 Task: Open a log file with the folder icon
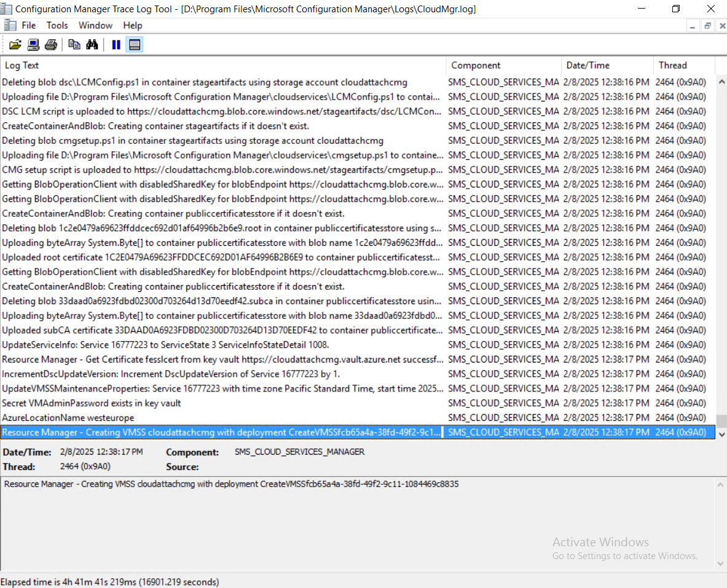coord(15,44)
